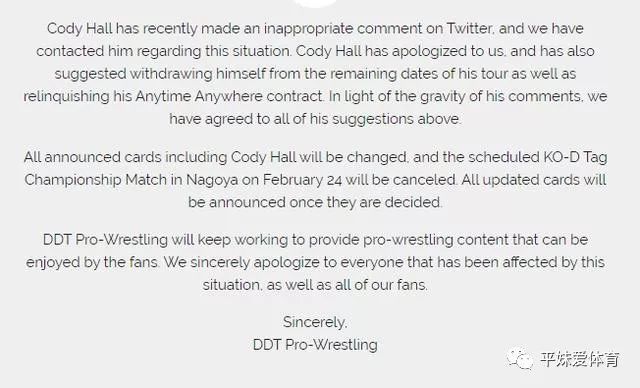Click the text "KO-D Tag" in second paragraph
The width and height of the screenshot is (640, 388).
575,157
